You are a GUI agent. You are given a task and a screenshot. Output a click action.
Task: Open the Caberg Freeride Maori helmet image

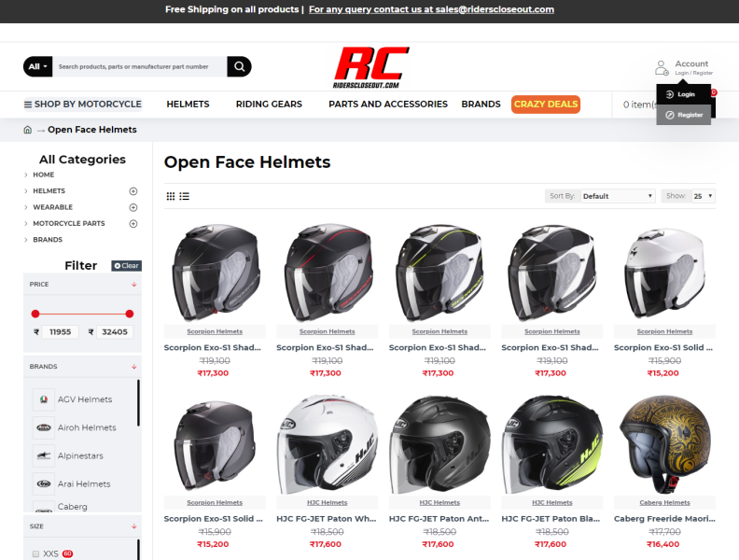tap(664, 444)
